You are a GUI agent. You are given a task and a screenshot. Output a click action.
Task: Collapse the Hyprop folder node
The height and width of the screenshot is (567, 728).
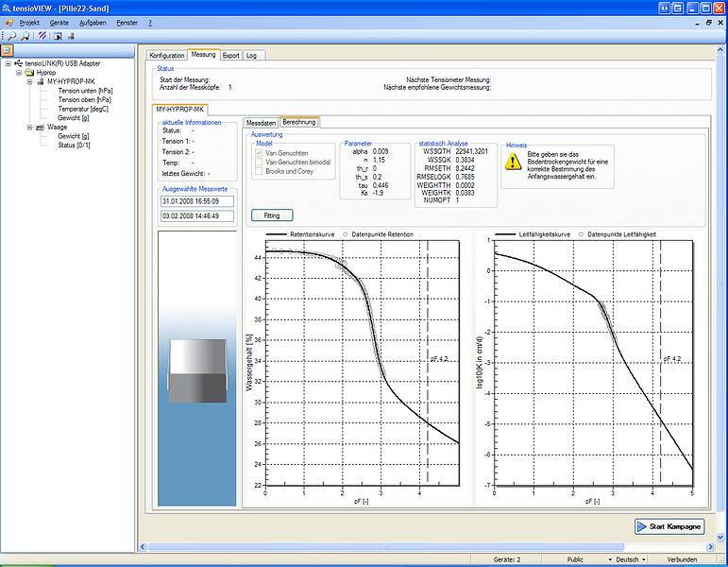[x=19, y=73]
